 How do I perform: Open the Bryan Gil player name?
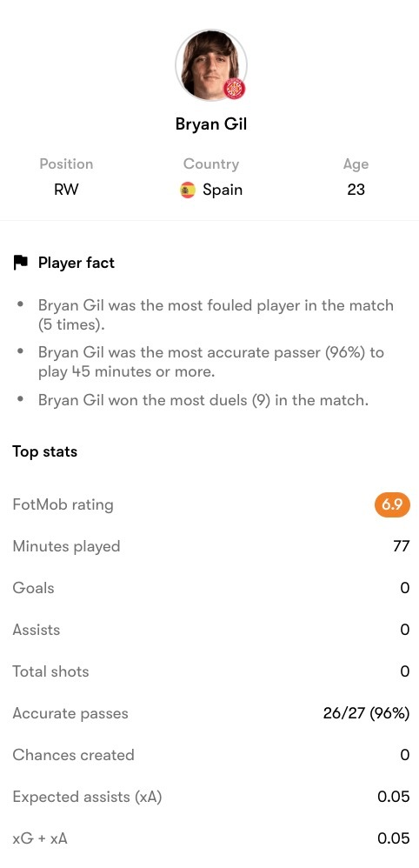211,124
